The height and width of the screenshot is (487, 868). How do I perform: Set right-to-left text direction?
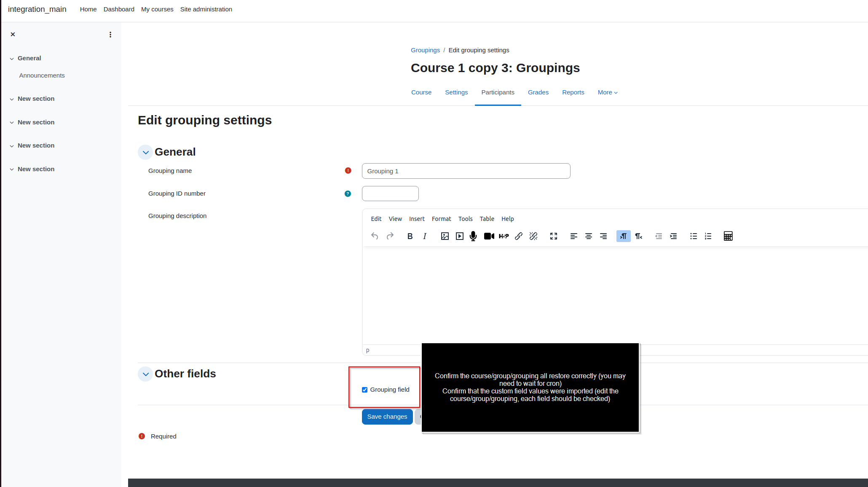[x=639, y=236]
